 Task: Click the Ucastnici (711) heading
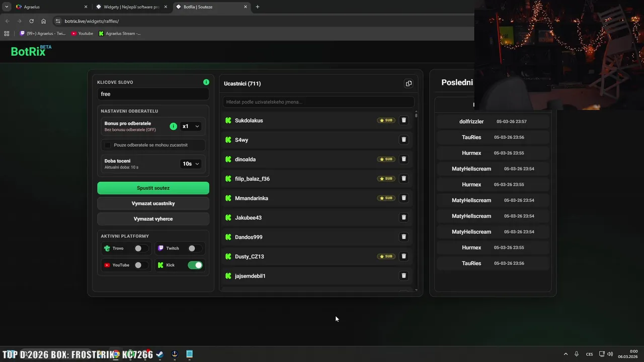[x=243, y=83]
